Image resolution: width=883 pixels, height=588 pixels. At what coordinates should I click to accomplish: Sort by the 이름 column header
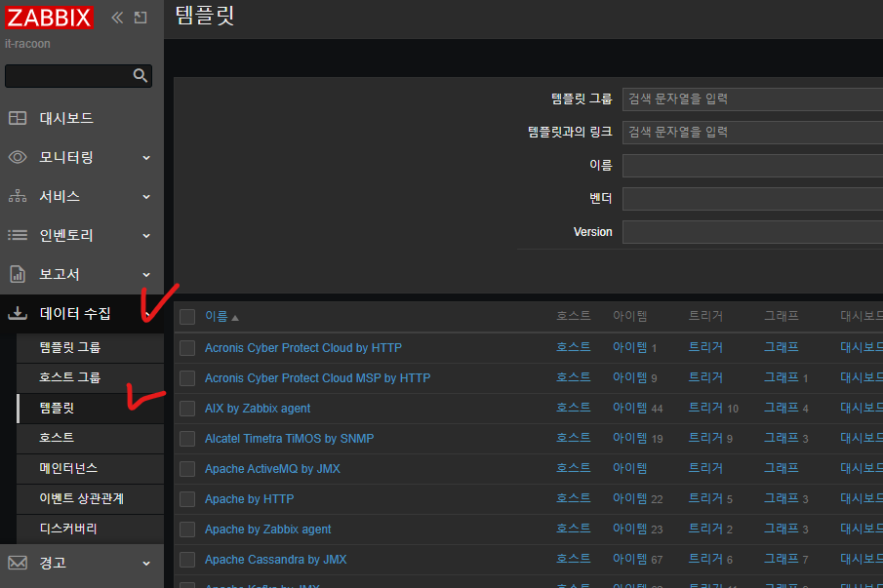coord(217,317)
